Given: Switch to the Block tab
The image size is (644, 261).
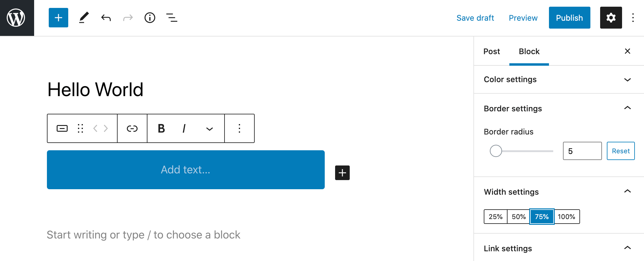Looking at the screenshot, I should tap(529, 51).
